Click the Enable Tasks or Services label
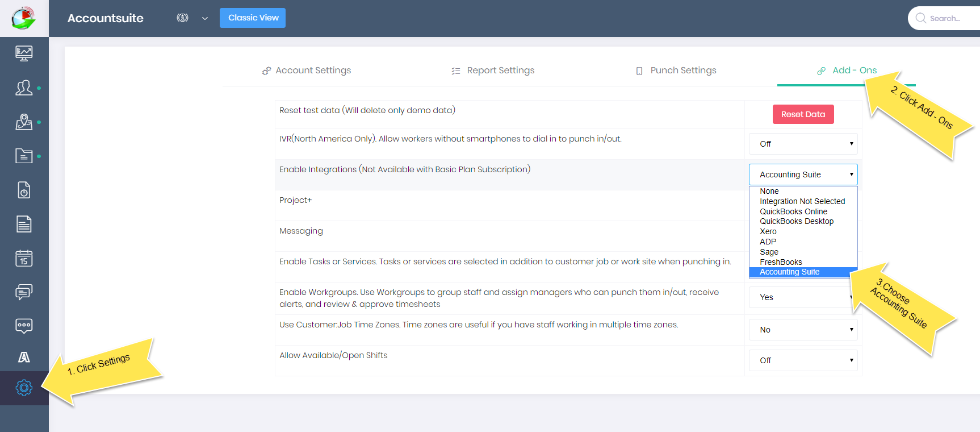 505,261
